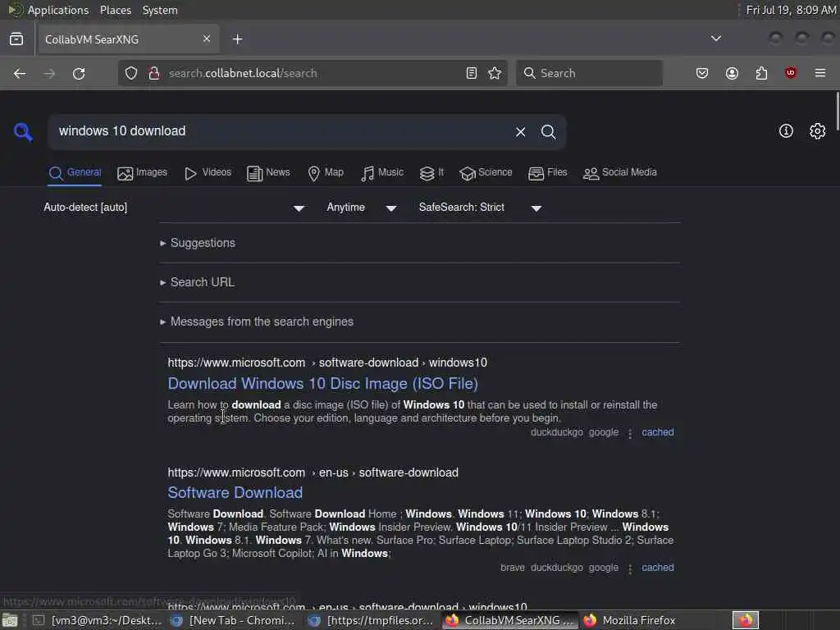Viewport: 840px width, 630px height.
Task: List all tabs dropdown arrow
Action: [x=715, y=39]
